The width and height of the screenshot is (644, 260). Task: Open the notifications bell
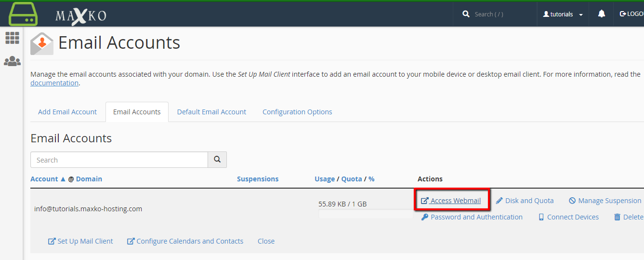pyautogui.click(x=601, y=14)
